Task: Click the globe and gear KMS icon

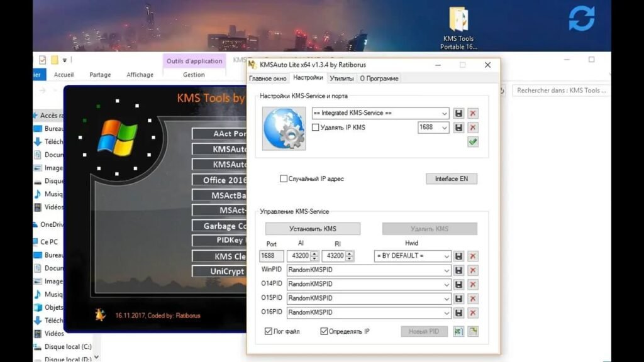Action: (284, 128)
